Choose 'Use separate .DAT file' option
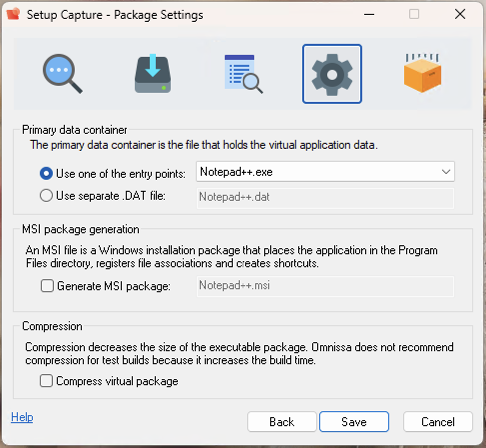 (x=46, y=196)
